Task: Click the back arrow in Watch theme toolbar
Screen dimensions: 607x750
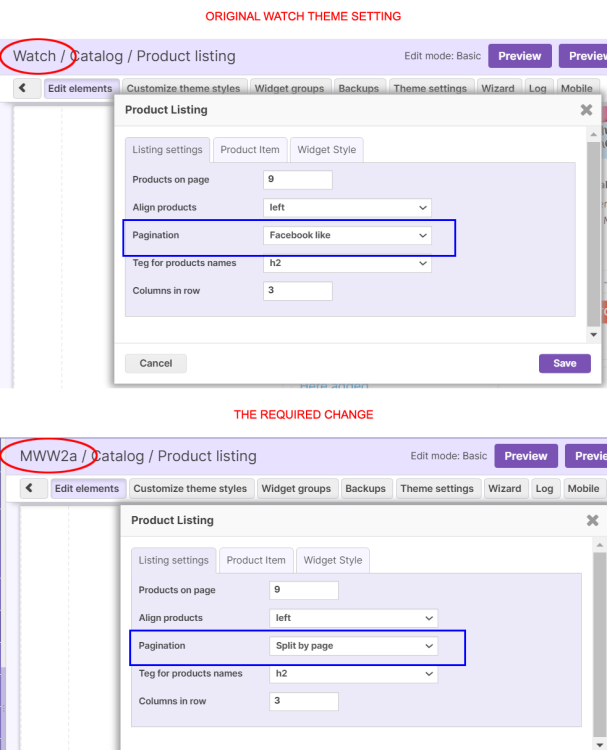Action: (x=22, y=88)
